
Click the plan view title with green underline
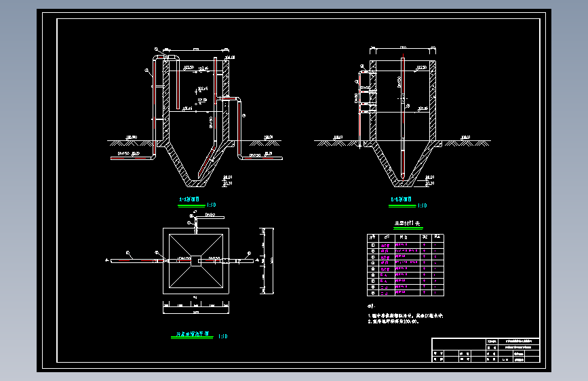(x=193, y=334)
